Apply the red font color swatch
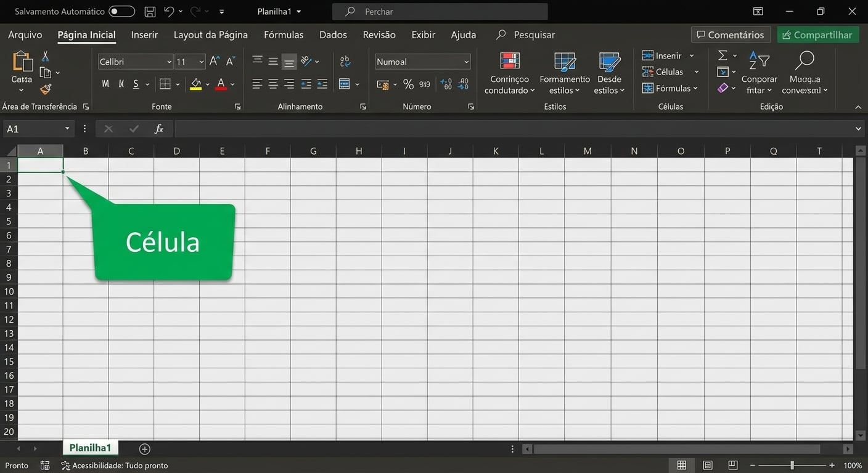The image size is (868, 473). pos(221,84)
